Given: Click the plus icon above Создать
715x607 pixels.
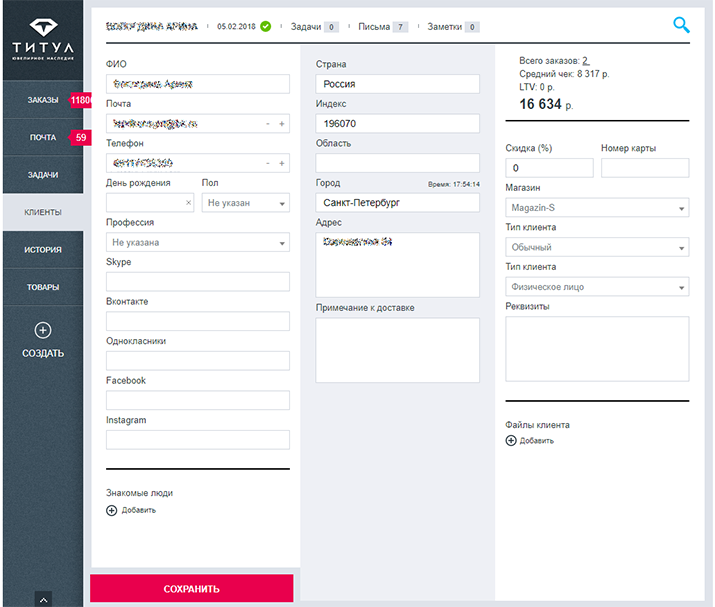Looking at the screenshot, I should point(42,331).
